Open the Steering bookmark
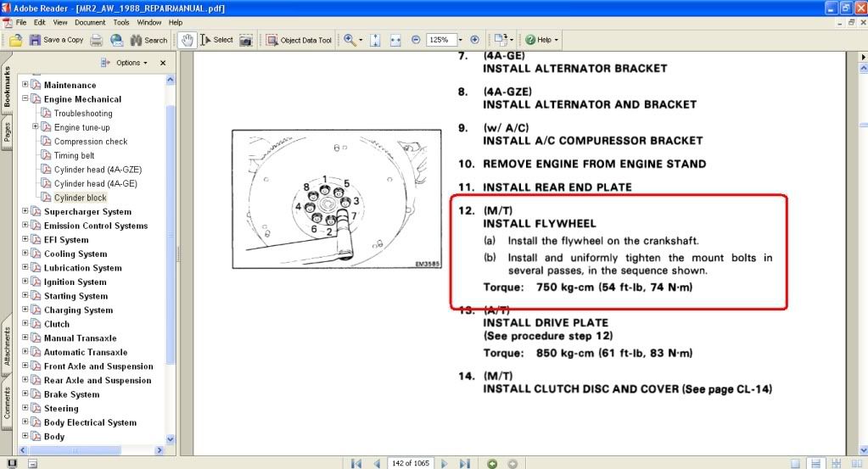The image size is (868, 469). point(61,408)
